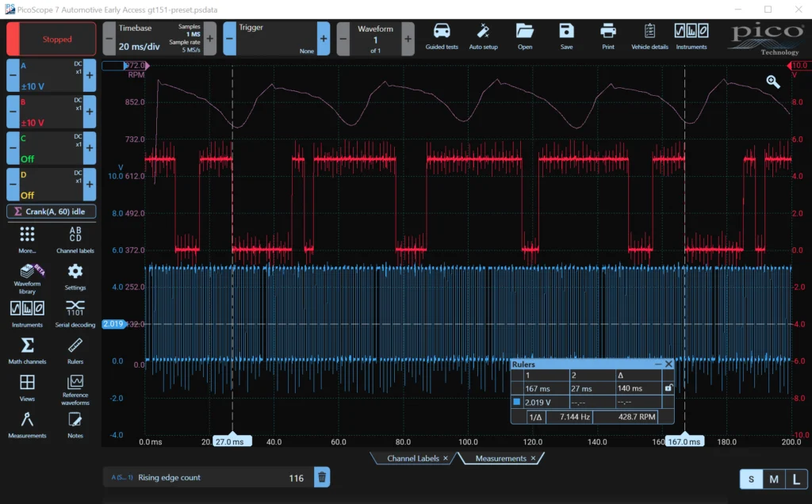Click blue channel A swatch in Rulers

point(516,402)
